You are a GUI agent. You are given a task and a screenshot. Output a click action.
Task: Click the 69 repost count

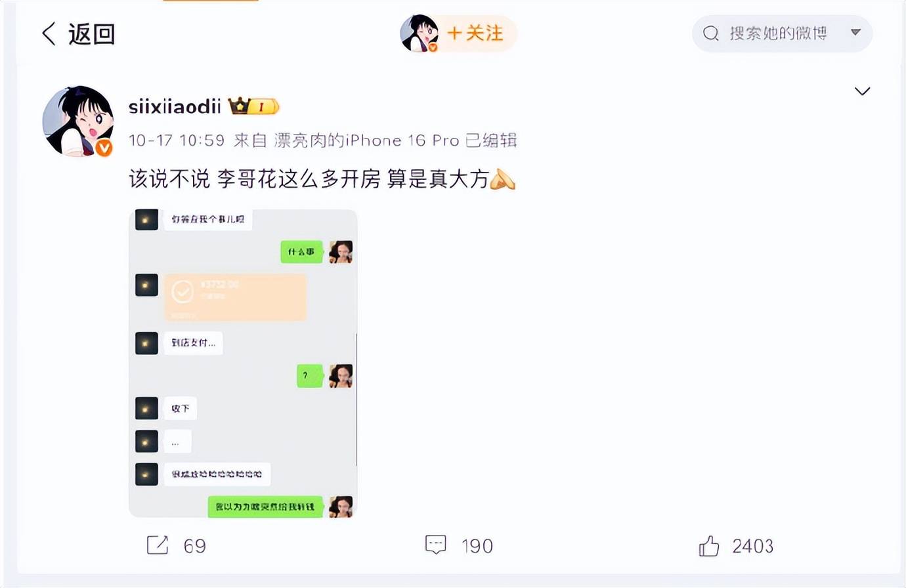click(x=194, y=546)
